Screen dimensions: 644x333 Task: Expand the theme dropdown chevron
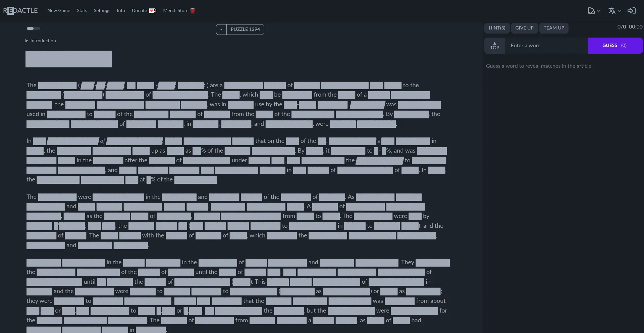599,11
